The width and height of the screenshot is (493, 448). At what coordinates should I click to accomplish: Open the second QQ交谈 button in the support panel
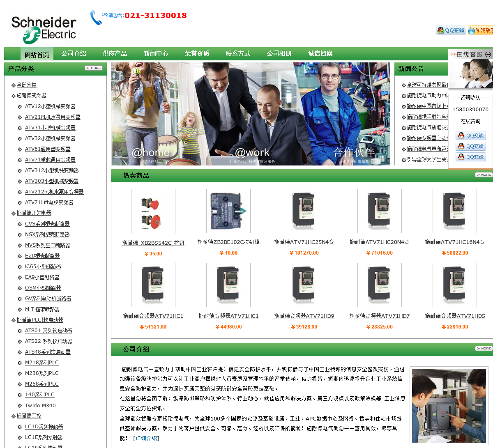(471, 146)
